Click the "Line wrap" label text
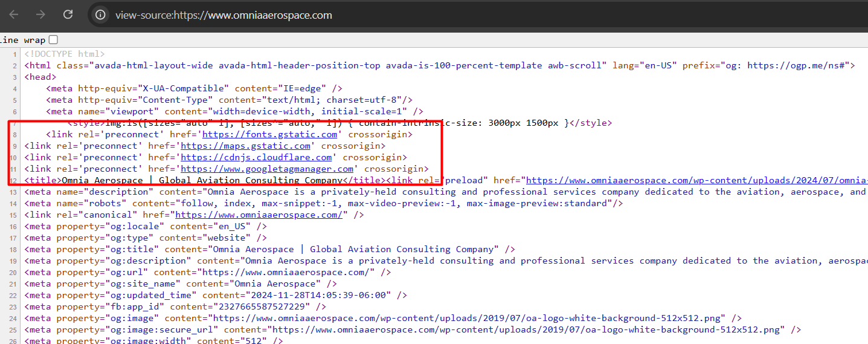Viewport: 868px width, 344px height. (23, 40)
